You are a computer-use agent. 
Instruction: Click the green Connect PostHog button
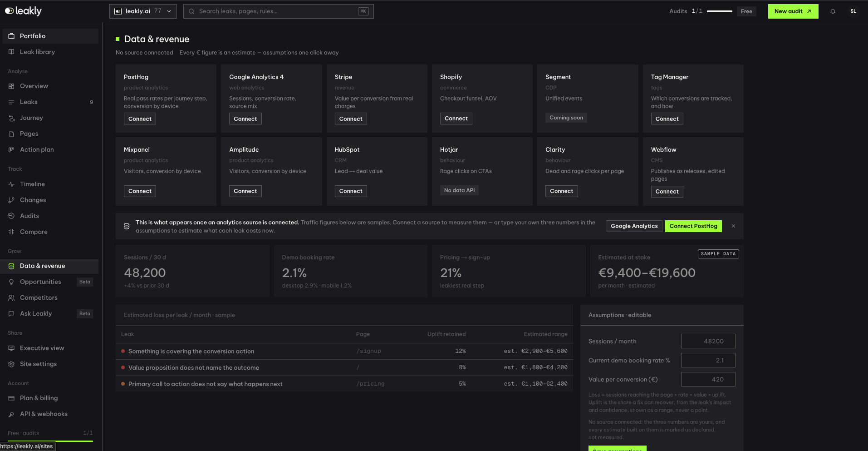(693, 226)
